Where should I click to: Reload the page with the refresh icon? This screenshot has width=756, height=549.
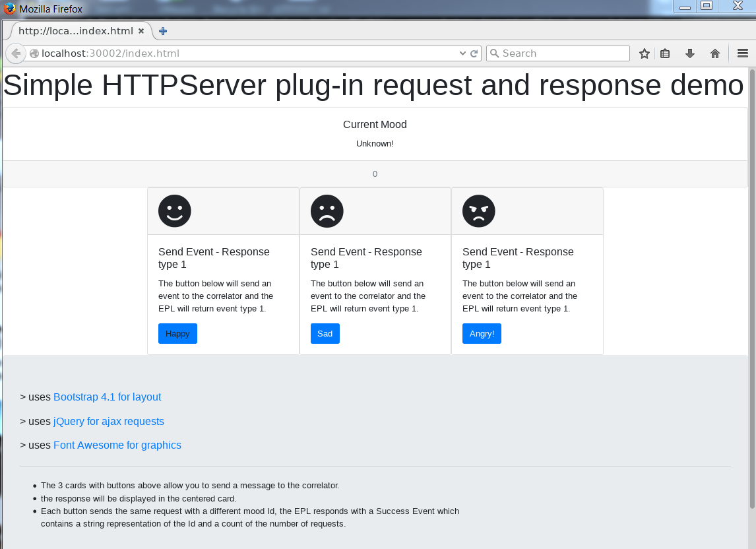point(474,53)
